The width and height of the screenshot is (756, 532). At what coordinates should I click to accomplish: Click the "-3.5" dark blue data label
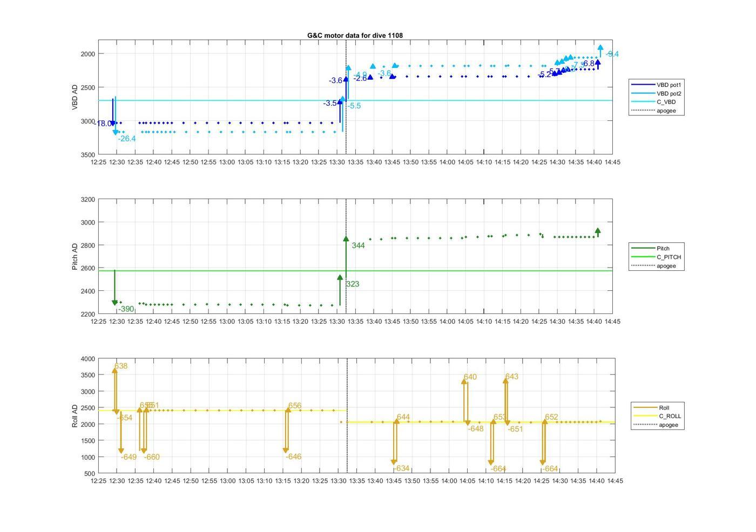click(330, 103)
